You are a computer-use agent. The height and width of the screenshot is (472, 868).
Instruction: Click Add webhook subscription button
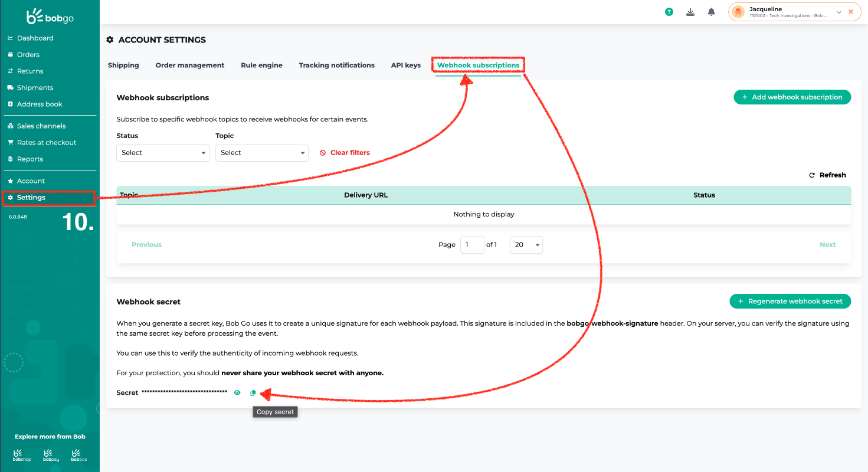pos(792,97)
